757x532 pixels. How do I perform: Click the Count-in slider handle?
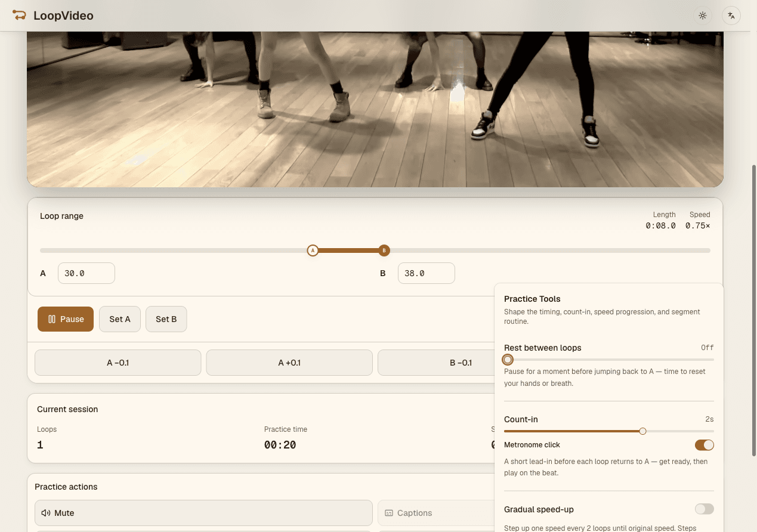pyautogui.click(x=642, y=431)
